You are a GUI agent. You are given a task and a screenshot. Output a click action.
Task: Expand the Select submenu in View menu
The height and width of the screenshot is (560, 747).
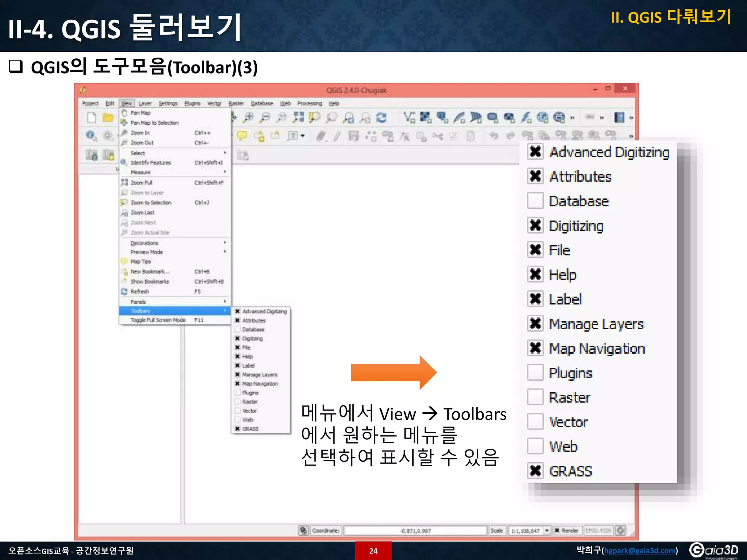click(x=175, y=153)
